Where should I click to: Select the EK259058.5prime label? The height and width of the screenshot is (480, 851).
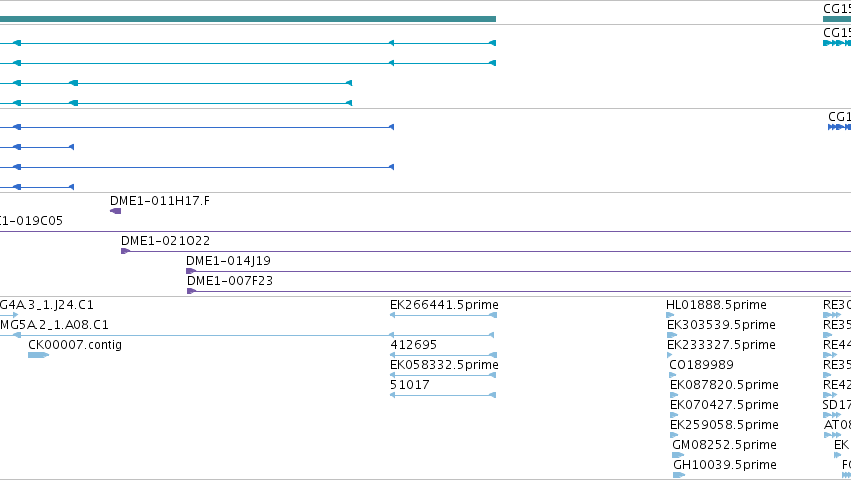724,425
